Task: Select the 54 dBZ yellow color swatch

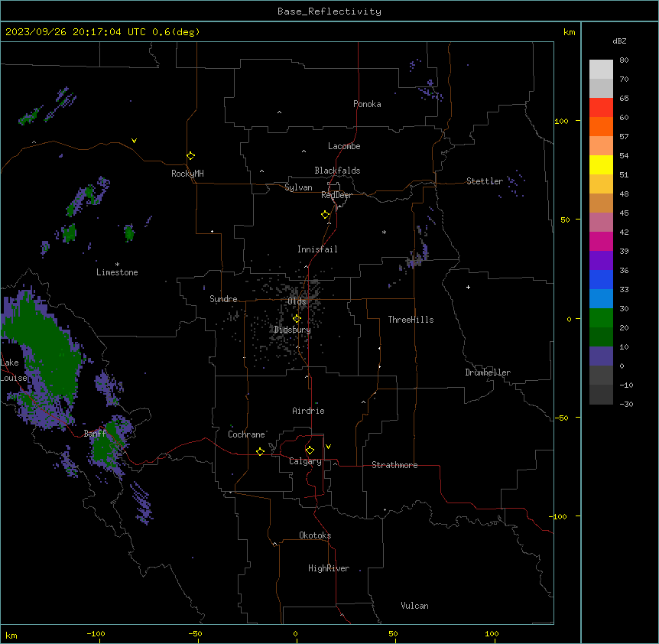Action: click(x=601, y=164)
